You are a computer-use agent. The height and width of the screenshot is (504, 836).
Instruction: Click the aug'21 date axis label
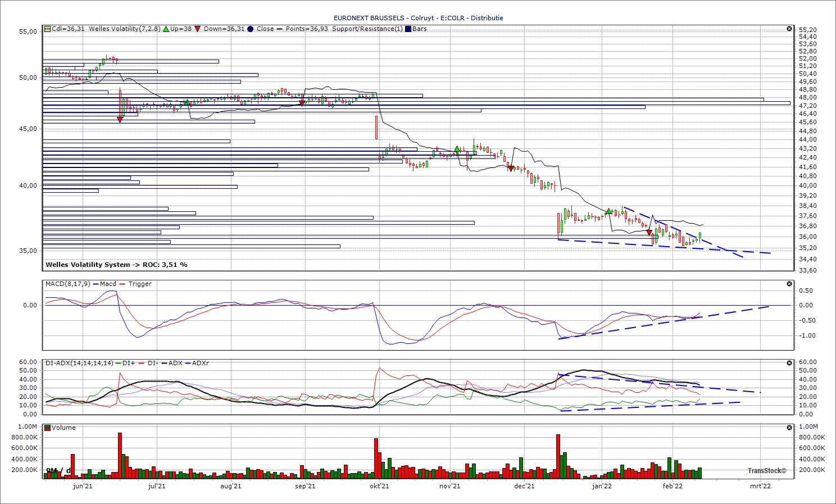point(230,486)
